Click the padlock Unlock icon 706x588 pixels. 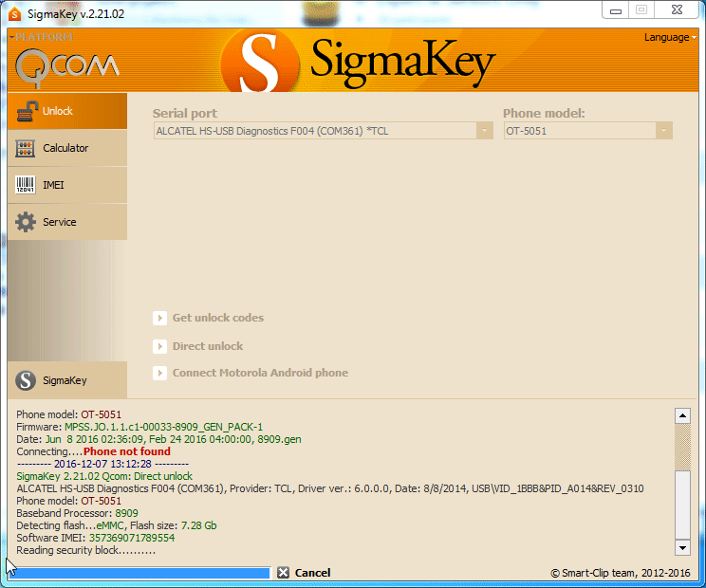tap(27, 111)
